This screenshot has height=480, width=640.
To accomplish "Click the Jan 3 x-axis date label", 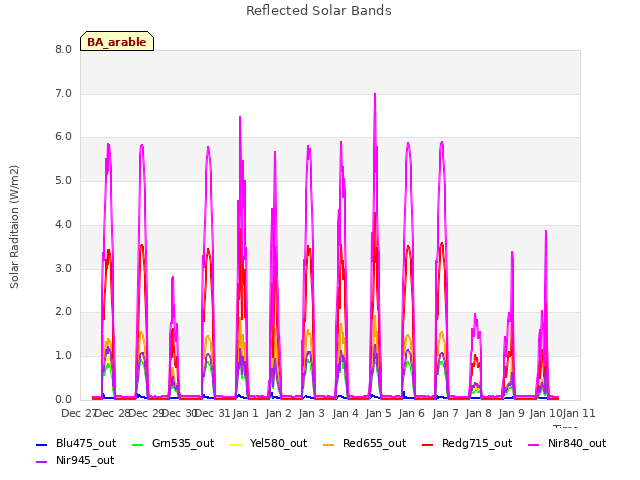I will tap(311, 413).
